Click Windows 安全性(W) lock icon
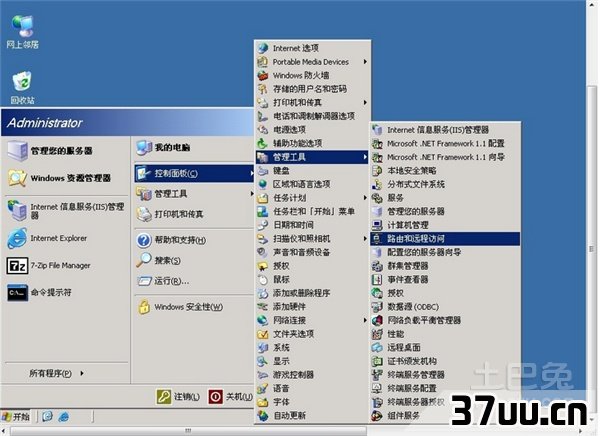The image size is (600, 436). click(144, 307)
